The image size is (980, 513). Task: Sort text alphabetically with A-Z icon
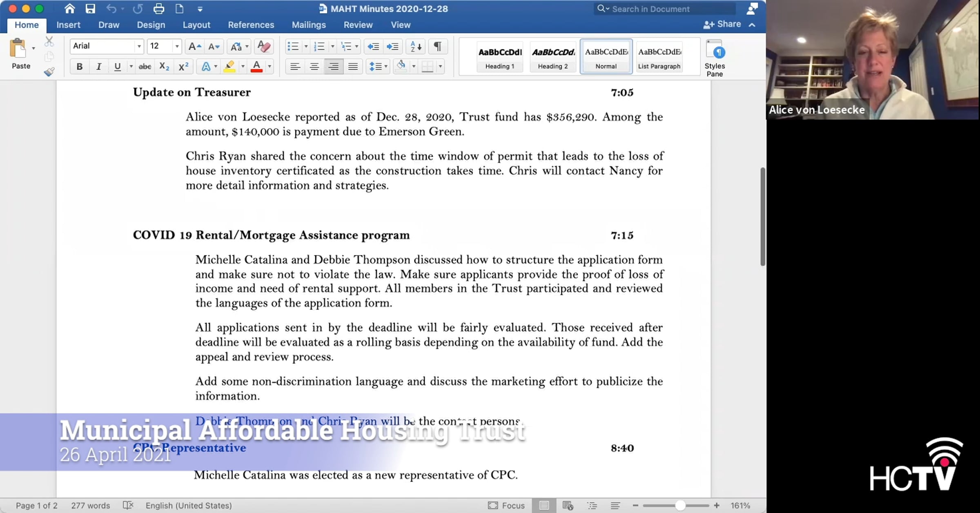(x=416, y=46)
